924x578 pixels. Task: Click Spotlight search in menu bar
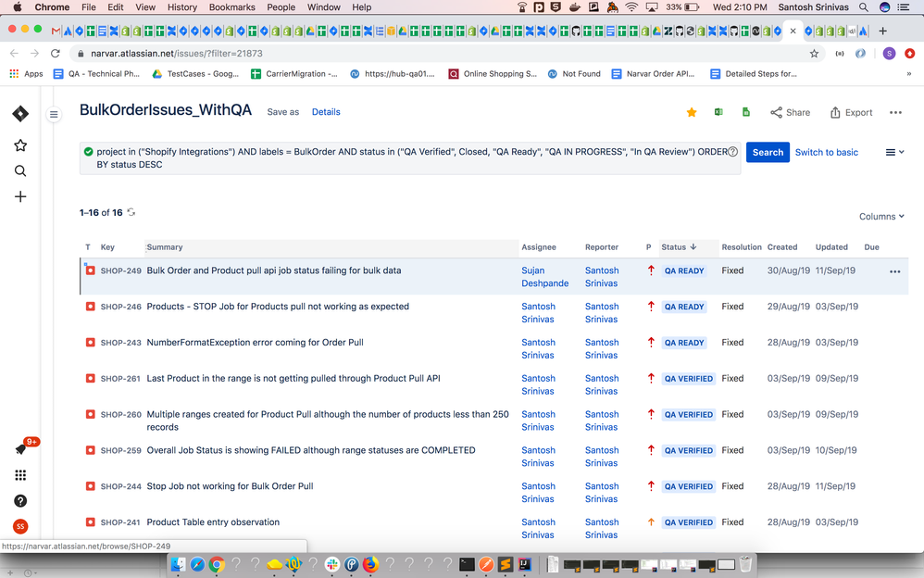tap(863, 7)
